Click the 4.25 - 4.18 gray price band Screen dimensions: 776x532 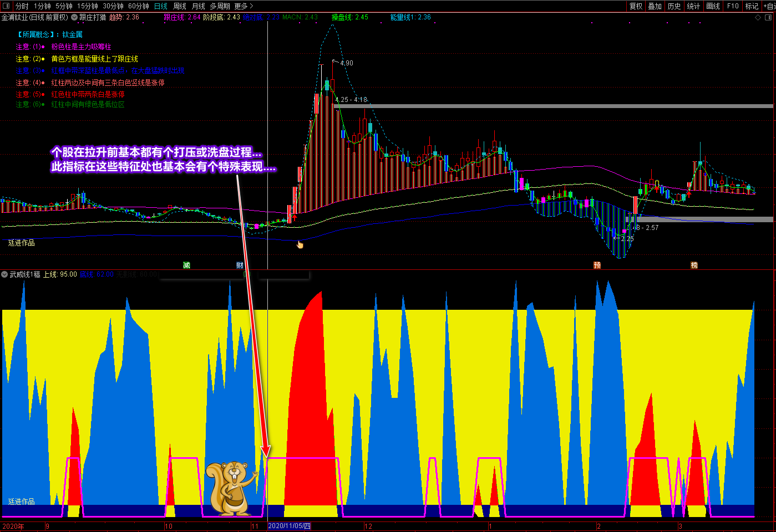click(555, 106)
